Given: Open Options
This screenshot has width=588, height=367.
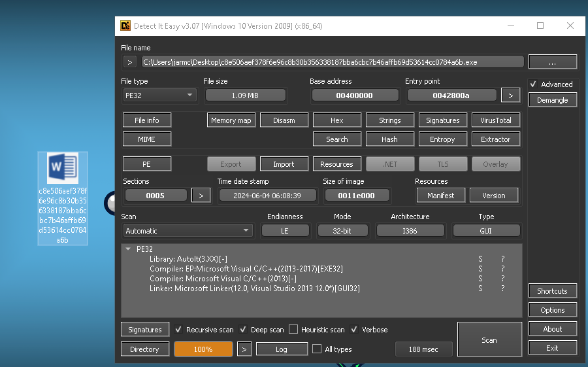Looking at the screenshot, I should [x=552, y=310].
